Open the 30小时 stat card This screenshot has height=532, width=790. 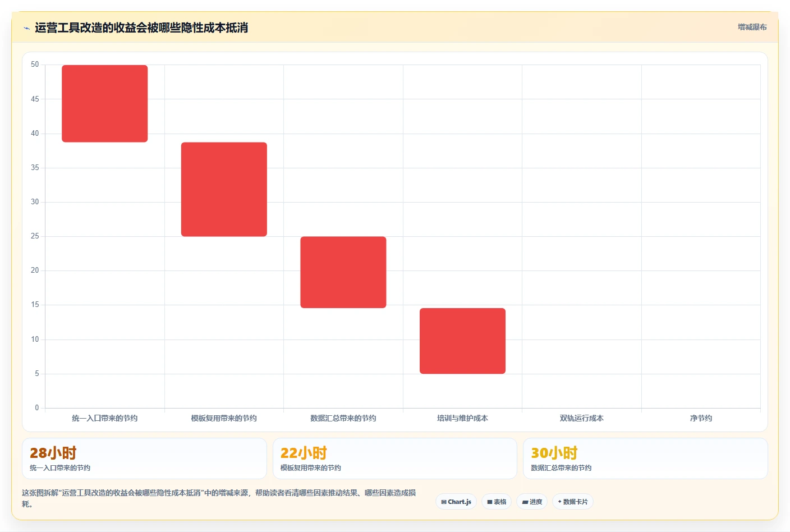point(645,458)
